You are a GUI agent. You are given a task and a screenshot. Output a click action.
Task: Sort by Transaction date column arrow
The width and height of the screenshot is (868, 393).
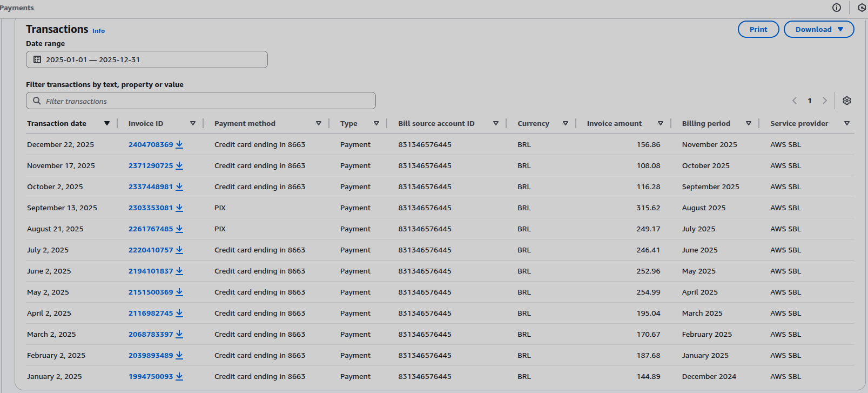coord(107,123)
